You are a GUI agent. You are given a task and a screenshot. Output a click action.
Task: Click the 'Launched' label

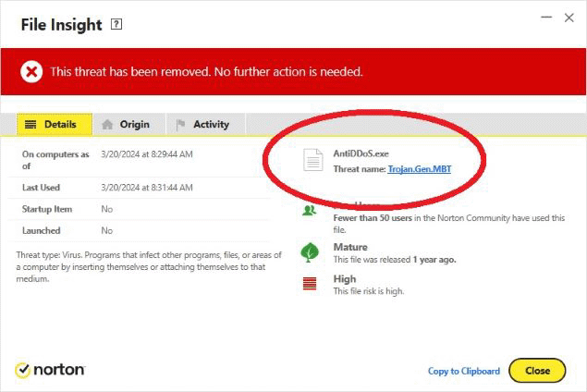pos(42,230)
